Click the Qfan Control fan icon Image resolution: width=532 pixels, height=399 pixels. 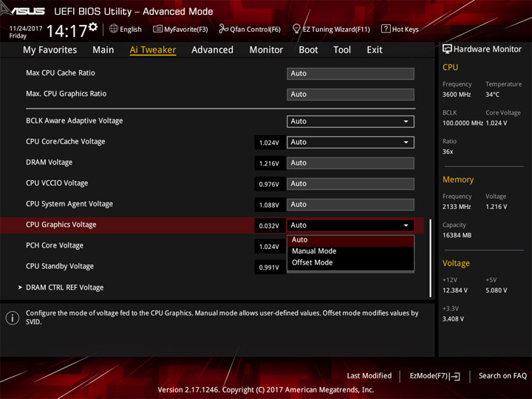click(x=223, y=29)
